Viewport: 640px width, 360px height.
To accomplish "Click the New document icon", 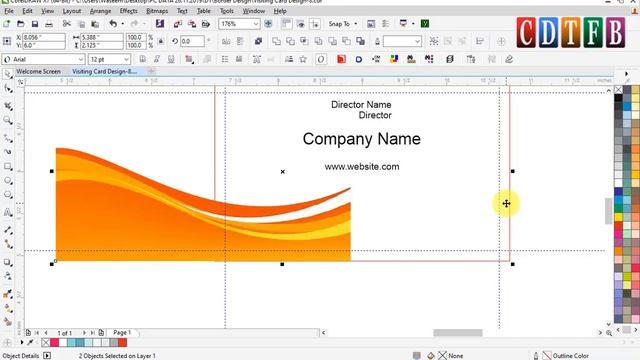I will pos(7,24).
